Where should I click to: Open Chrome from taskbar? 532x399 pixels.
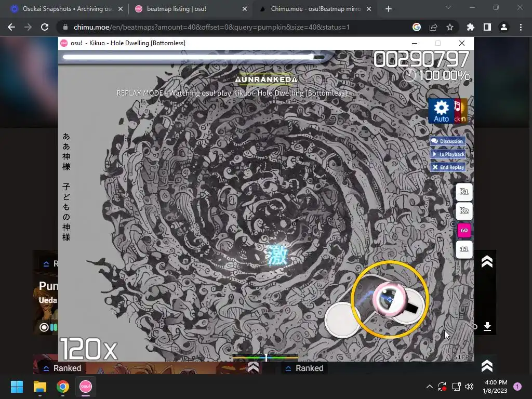63,387
